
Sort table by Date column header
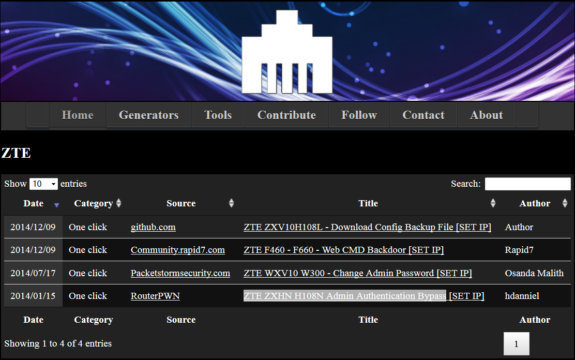33,203
